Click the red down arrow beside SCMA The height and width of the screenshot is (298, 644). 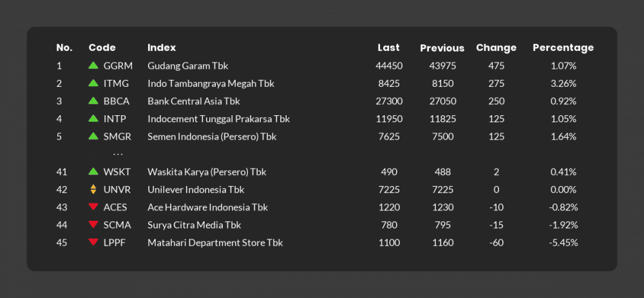click(93, 225)
